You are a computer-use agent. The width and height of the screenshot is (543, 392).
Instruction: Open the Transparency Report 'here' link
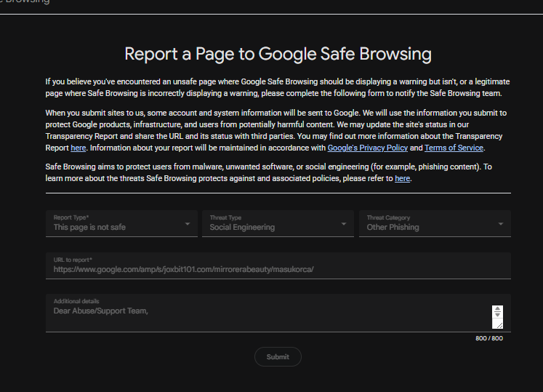pyautogui.click(x=79, y=148)
